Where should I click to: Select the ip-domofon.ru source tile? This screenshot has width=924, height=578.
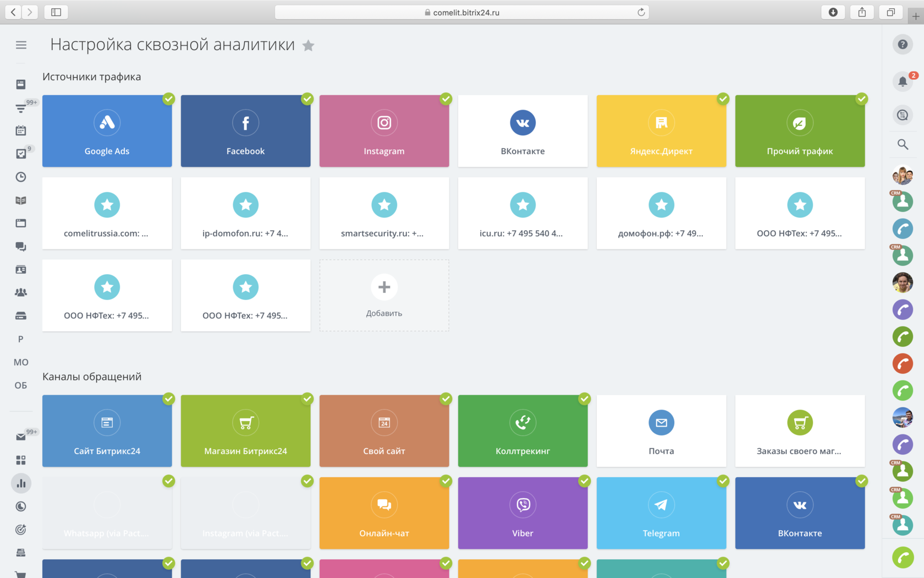click(x=245, y=213)
